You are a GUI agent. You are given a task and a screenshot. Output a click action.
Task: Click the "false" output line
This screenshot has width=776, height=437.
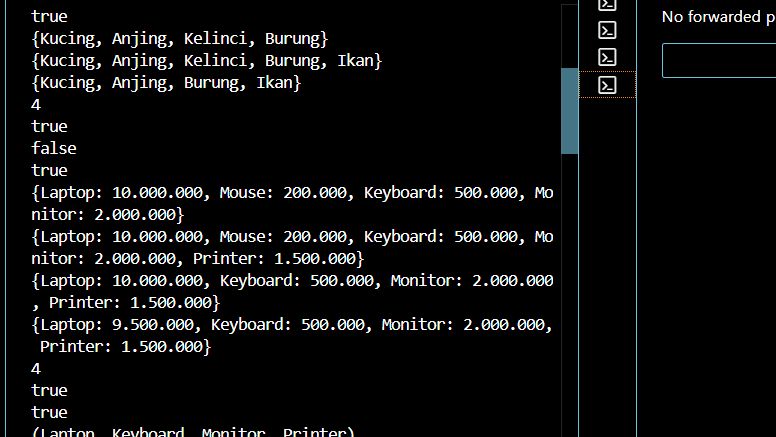(x=54, y=148)
